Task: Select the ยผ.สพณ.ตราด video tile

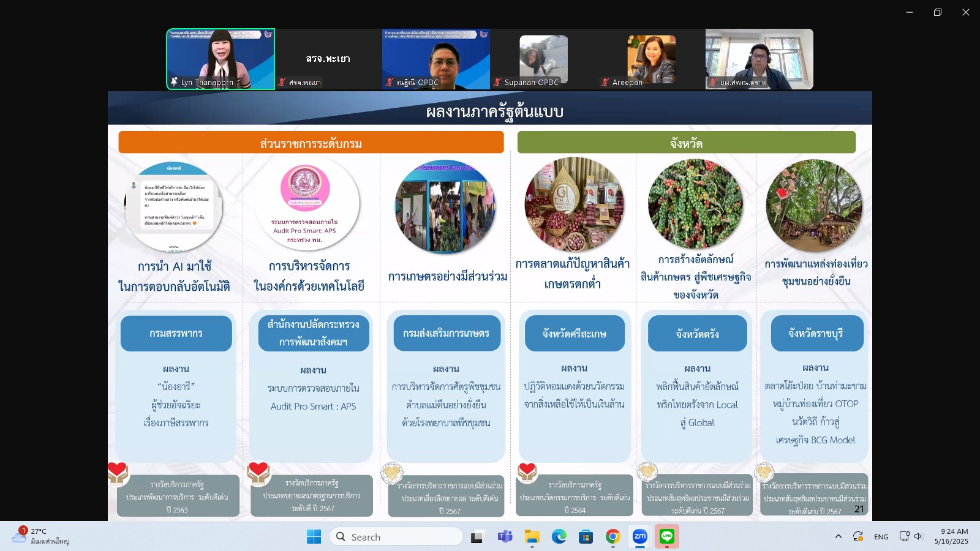Action: 759,59
